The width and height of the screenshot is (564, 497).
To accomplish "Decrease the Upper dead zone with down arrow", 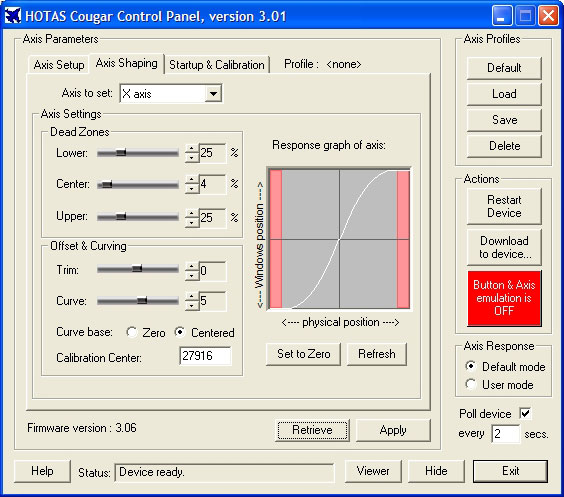I will click(x=192, y=223).
